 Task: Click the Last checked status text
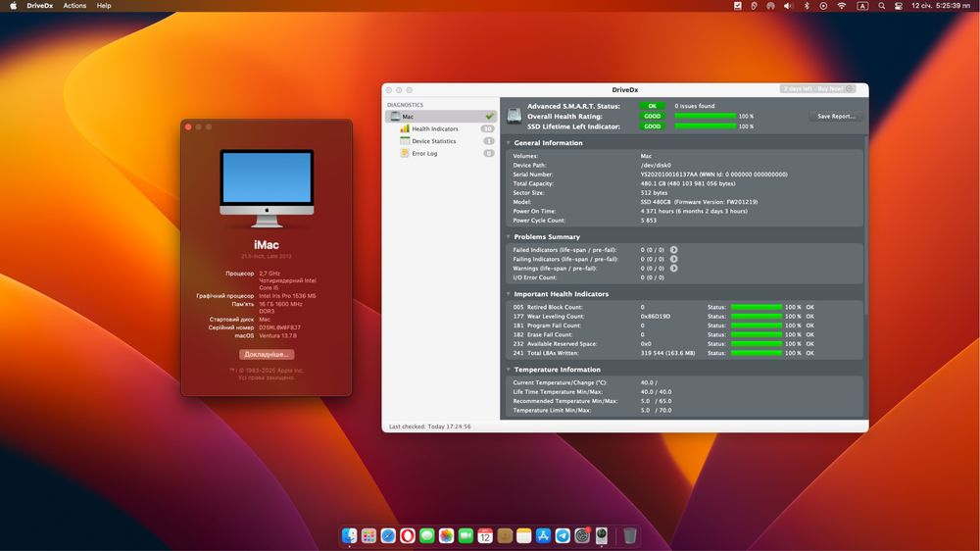430,426
